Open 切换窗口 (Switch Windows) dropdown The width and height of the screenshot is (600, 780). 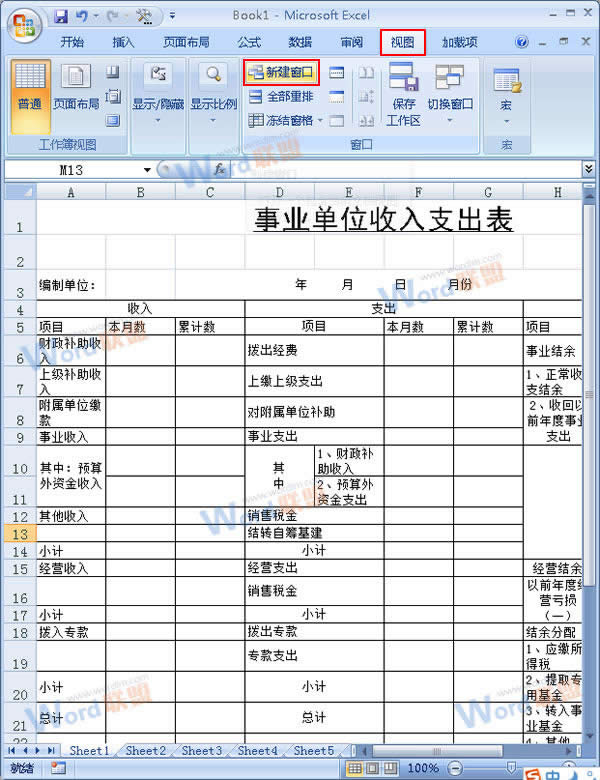450,95
